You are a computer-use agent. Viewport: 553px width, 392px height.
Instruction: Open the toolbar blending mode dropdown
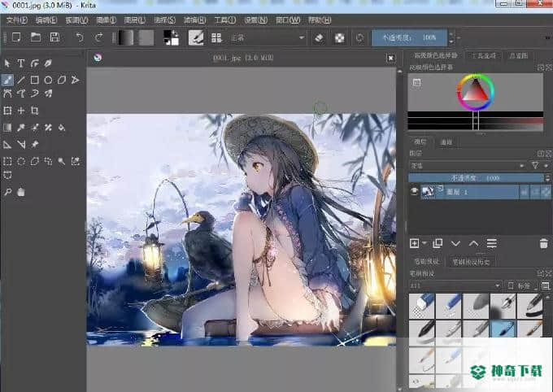[x=267, y=37]
